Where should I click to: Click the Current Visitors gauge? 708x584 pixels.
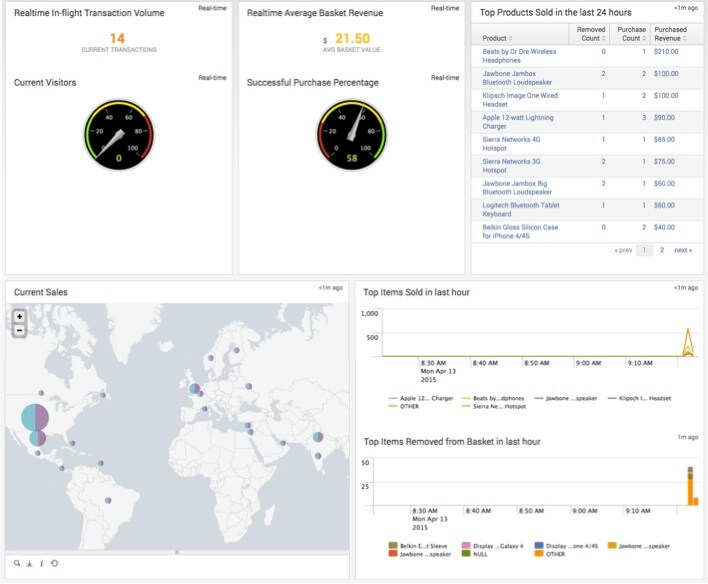point(119,135)
